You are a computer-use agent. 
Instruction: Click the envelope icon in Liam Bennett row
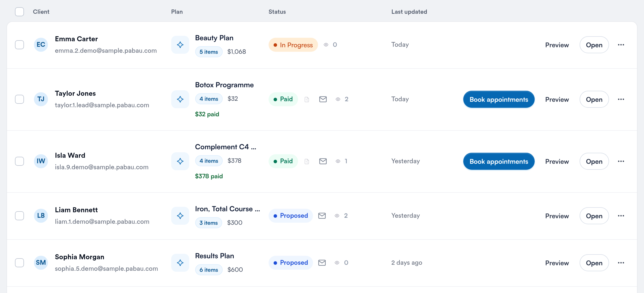point(322,215)
